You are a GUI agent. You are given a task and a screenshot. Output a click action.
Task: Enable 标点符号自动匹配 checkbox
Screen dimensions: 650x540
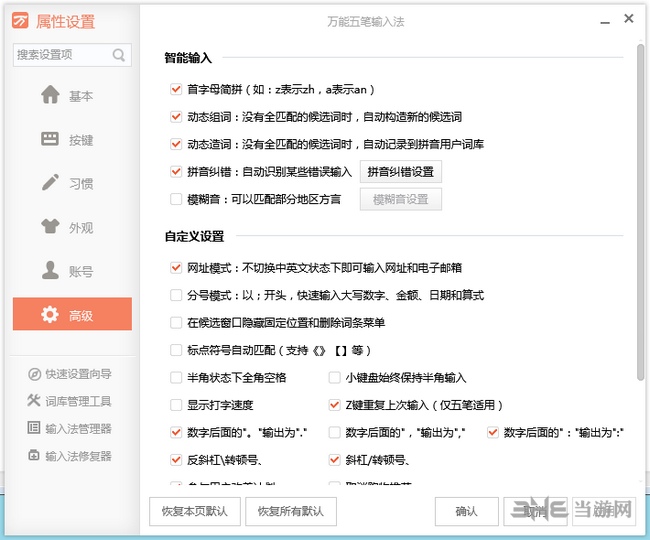pyautogui.click(x=176, y=350)
